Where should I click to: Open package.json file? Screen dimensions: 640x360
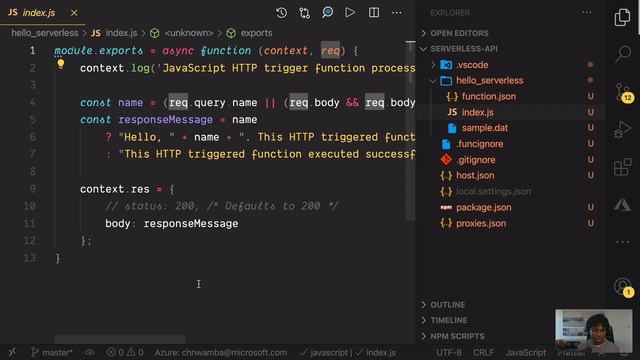point(483,207)
